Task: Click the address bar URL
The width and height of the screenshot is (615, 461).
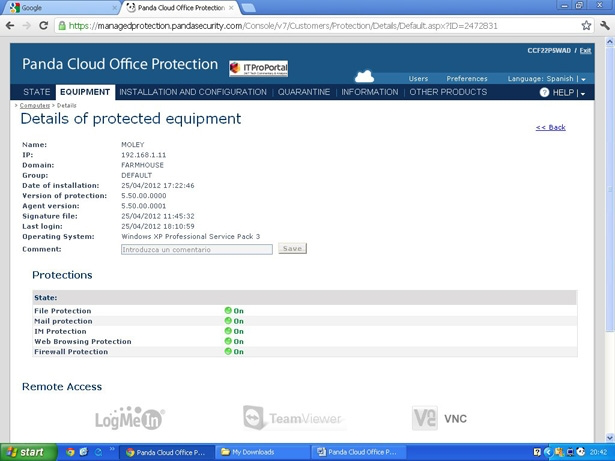Action: 283,26
